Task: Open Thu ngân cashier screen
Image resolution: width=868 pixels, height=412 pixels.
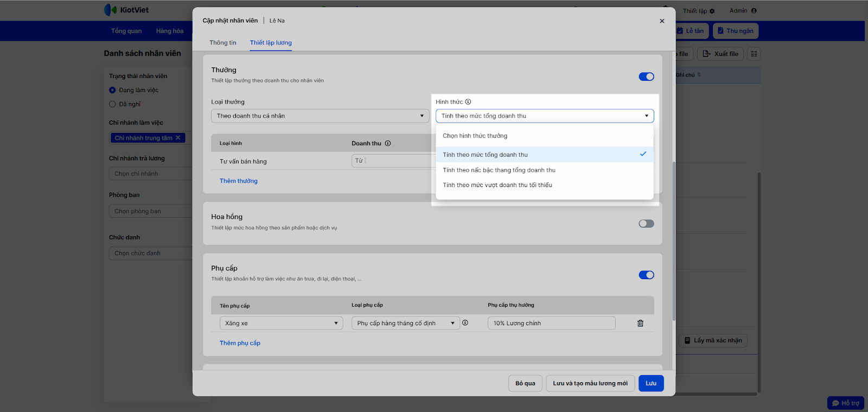Action: coord(736,31)
